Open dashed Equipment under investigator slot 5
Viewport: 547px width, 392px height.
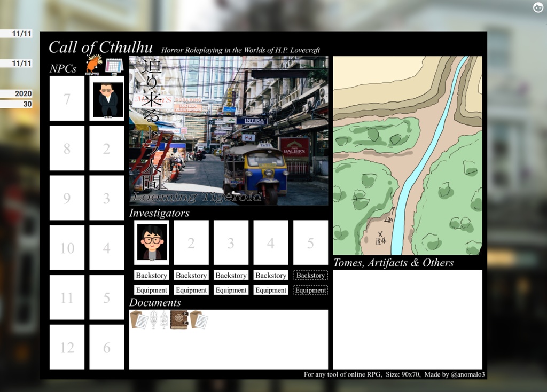coord(310,290)
